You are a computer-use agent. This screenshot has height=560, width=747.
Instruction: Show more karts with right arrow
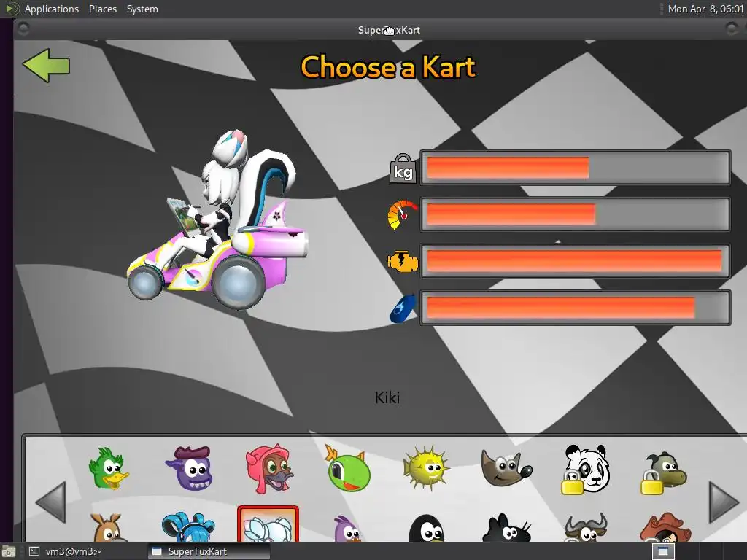point(724,502)
